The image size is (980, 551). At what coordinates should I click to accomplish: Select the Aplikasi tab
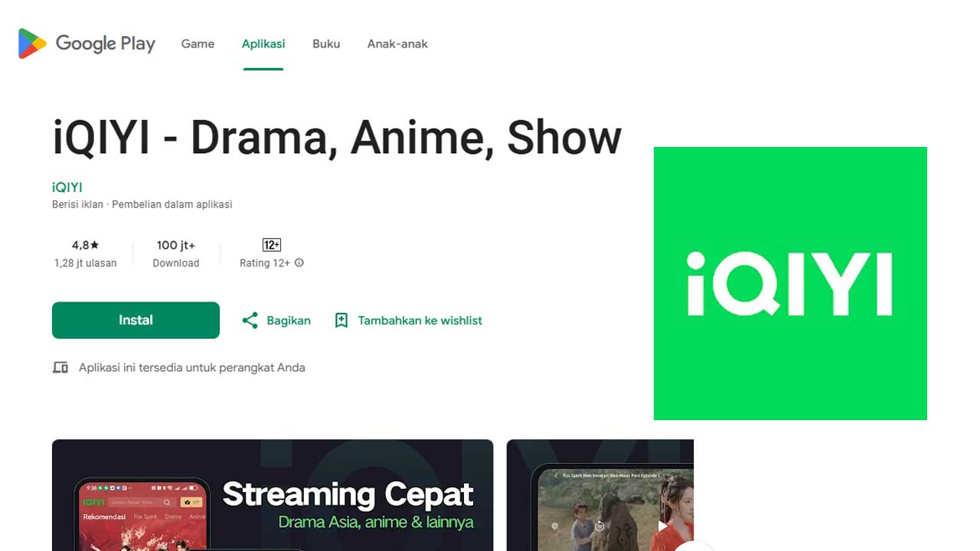tap(263, 44)
